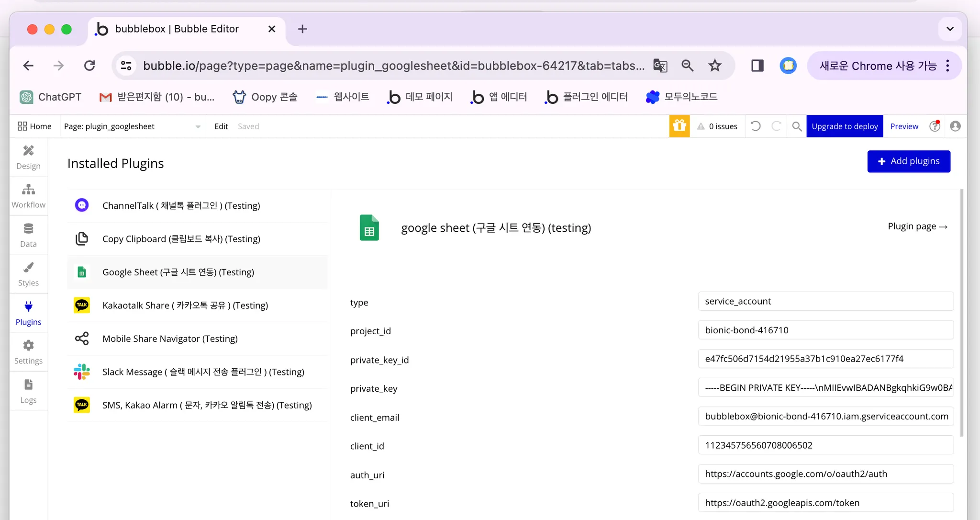Open the Design tab in sidebar
980x520 pixels.
pos(28,157)
